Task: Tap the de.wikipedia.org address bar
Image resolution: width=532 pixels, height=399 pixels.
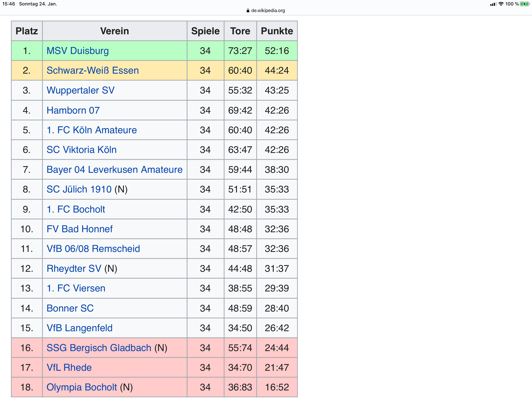Action: click(266, 11)
